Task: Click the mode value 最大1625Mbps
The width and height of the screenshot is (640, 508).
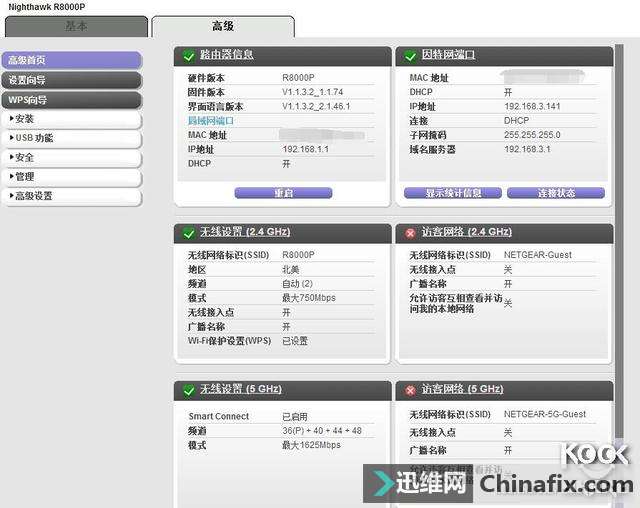Action: tap(311, 445)
